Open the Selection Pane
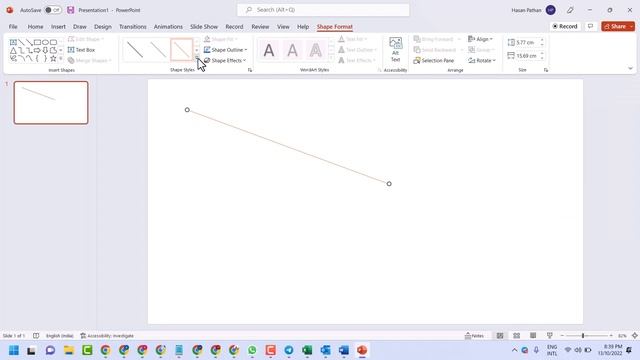Screen dimensions: 640x360 click(x=434, y=60)
